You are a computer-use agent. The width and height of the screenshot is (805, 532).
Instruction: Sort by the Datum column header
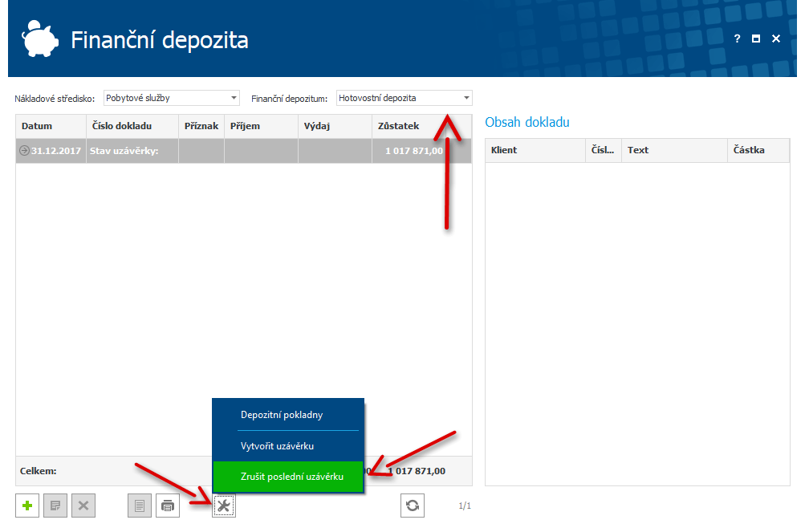[x=51, y=126]
